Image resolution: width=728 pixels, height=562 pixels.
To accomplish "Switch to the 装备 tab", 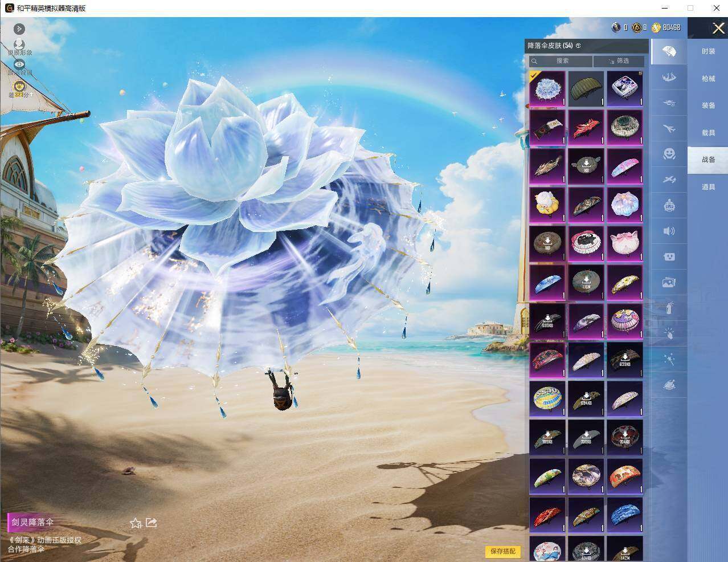I will point(708,105).
